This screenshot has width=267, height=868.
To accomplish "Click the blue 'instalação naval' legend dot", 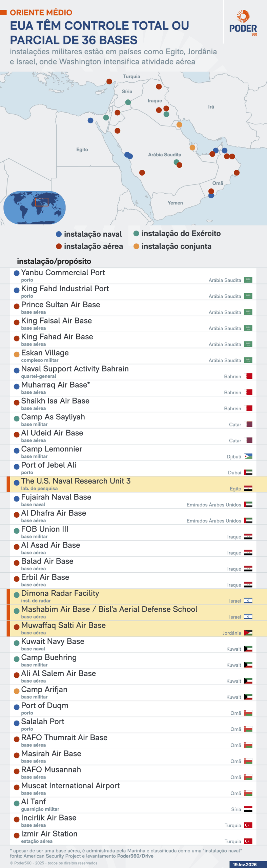I will (x=59, y=234).
